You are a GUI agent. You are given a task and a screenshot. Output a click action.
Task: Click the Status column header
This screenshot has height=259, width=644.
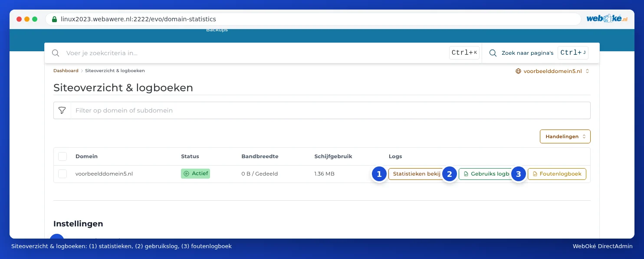(190, 156)
